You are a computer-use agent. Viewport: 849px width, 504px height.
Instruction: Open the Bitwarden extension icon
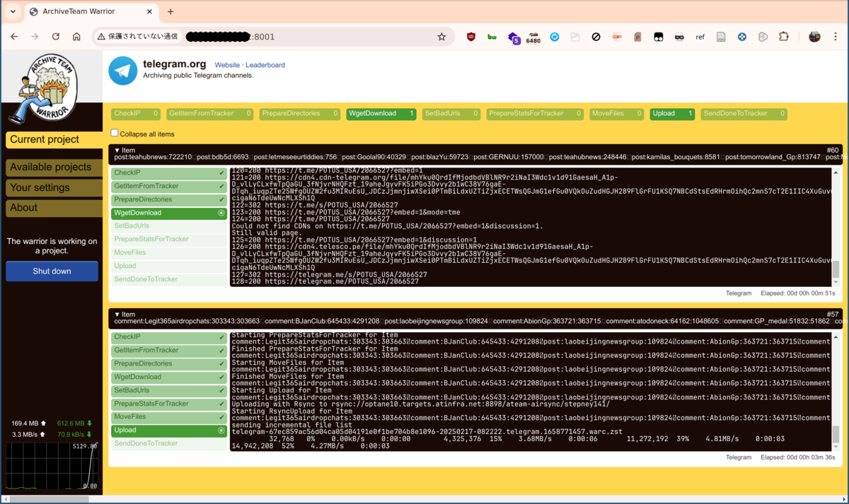coord(492,37)
